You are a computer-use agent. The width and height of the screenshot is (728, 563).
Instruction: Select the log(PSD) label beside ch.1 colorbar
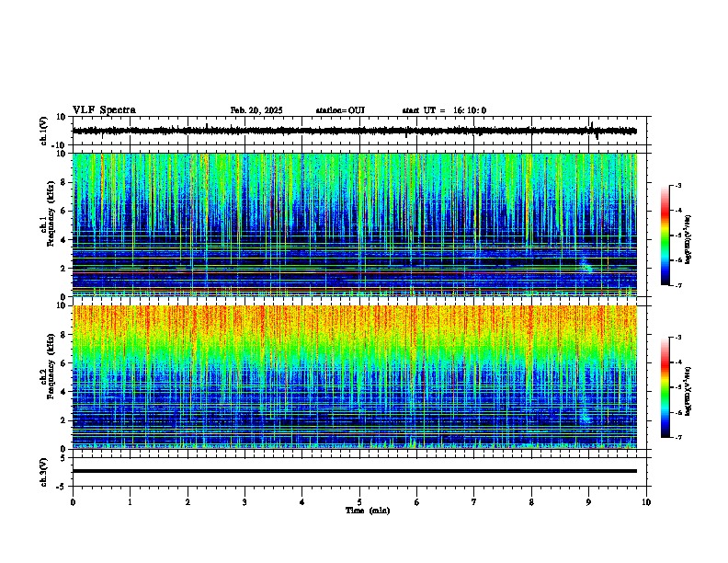[x=688, y=240]
